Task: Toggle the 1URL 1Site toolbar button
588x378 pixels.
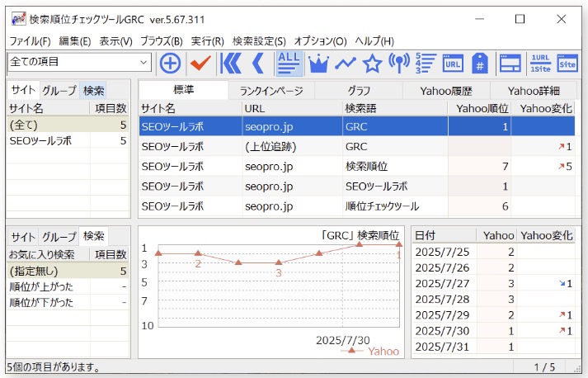Action: (540, 63)
